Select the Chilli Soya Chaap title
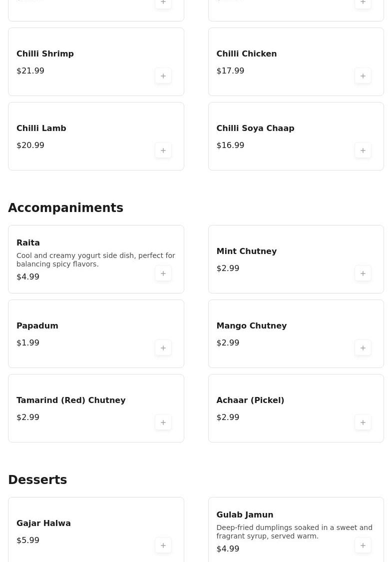The image size is (392, 562). pyautogui.click(x=255, y=128)
